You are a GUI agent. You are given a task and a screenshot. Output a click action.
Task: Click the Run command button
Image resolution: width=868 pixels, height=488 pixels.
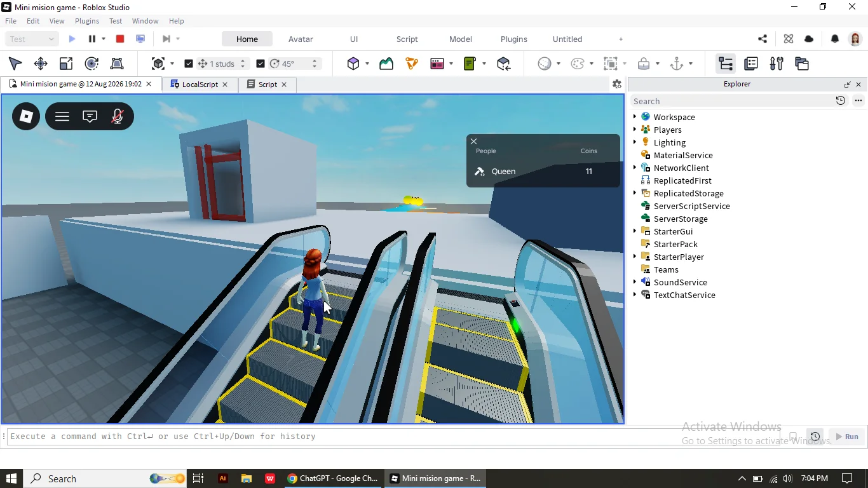(847, 437)
